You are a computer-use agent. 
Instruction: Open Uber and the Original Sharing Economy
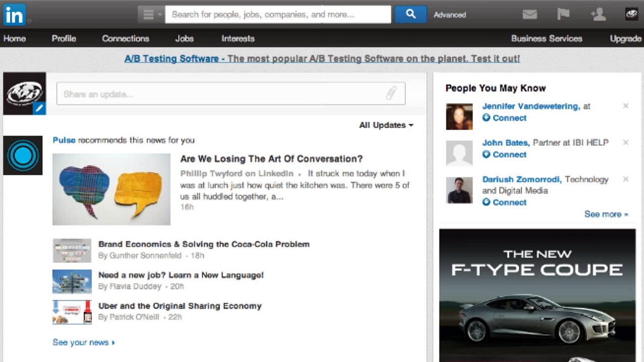180,306
